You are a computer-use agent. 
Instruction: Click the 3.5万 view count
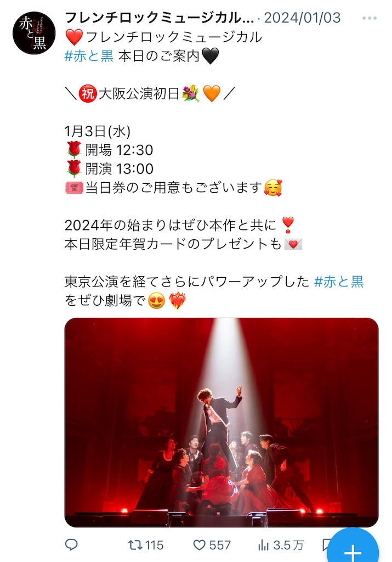(288, 545)
